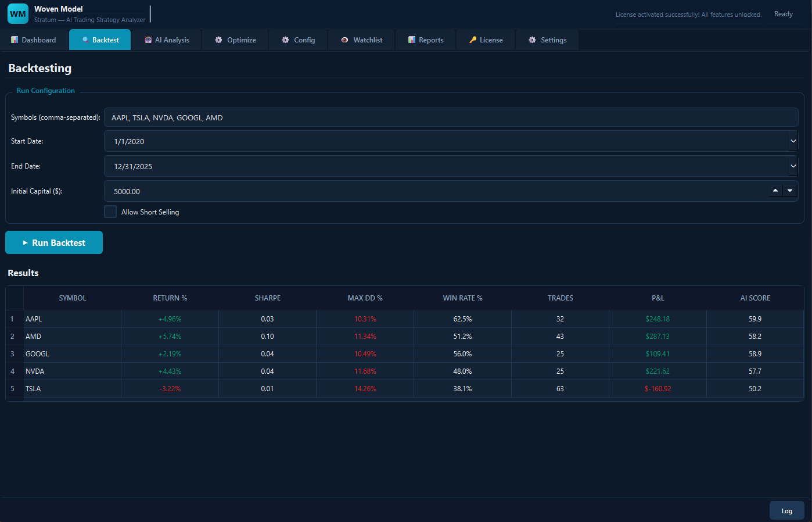Select the TSLA symbol cell
The image size is (812, 522).
coord(73,389)
